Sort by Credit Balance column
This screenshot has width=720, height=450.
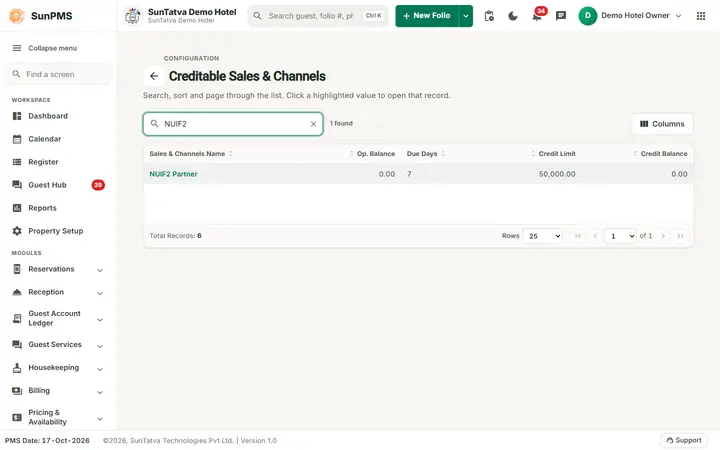pyautogui.click(x=660, y=154)
